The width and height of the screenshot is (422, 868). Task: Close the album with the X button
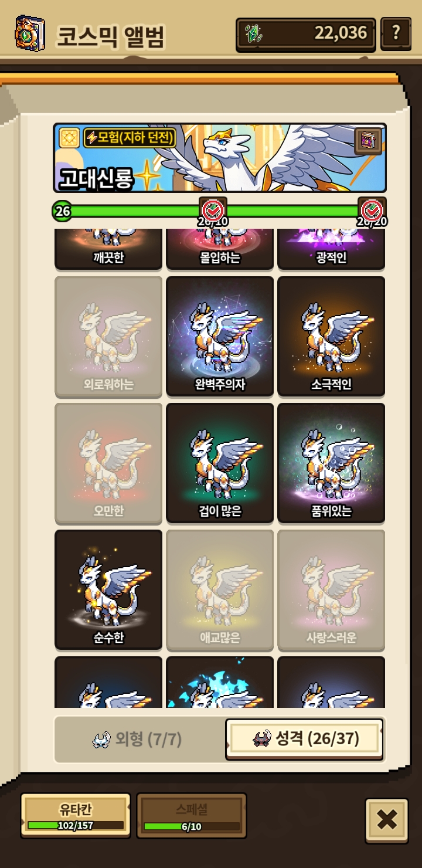[x=387, y=820]
